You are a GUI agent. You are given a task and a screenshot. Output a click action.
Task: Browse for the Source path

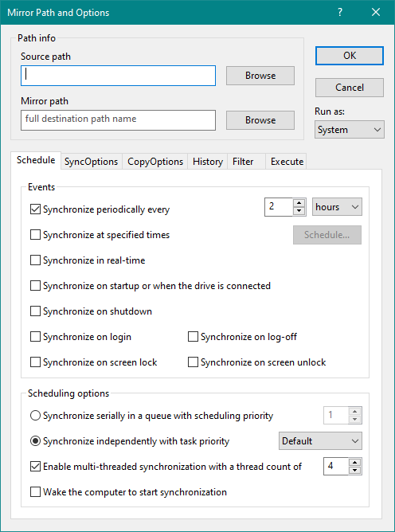pyautogui.click(x=260, y=76)
